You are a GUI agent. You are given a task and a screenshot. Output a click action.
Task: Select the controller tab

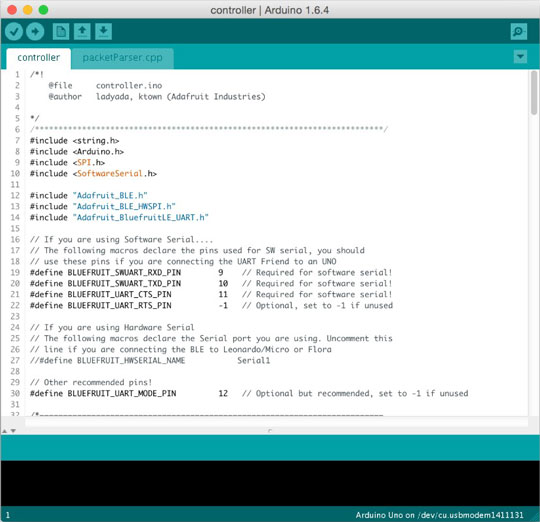pos(39,58)
